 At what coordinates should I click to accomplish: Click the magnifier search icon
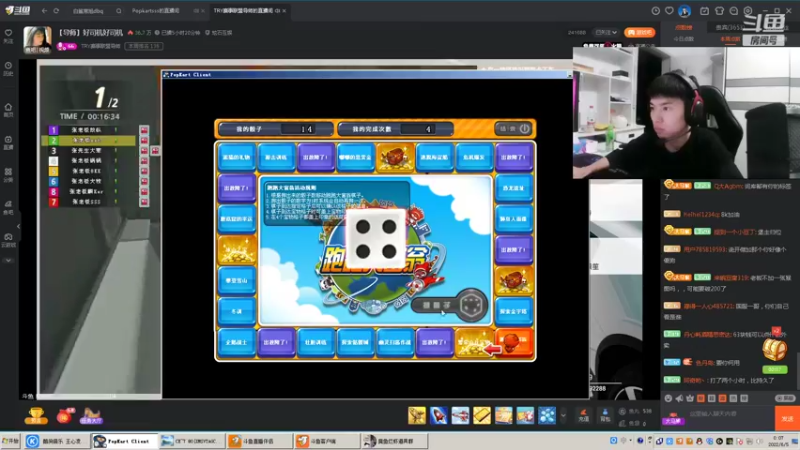pyautogui.click(x=118, y=11)
